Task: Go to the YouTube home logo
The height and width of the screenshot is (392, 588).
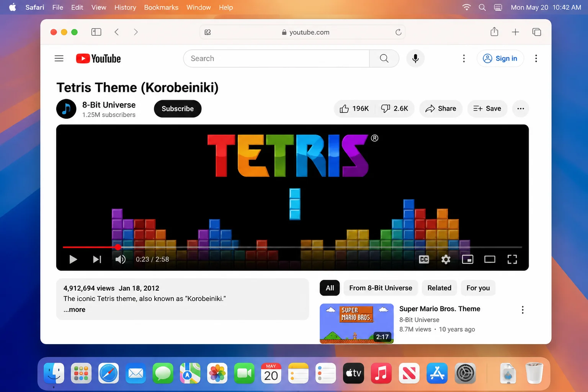Action: (x=98, y=59)
